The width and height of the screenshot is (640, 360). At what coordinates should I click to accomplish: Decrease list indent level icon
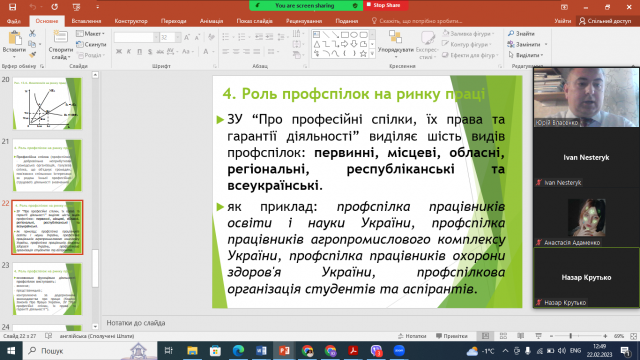point(259,37)
